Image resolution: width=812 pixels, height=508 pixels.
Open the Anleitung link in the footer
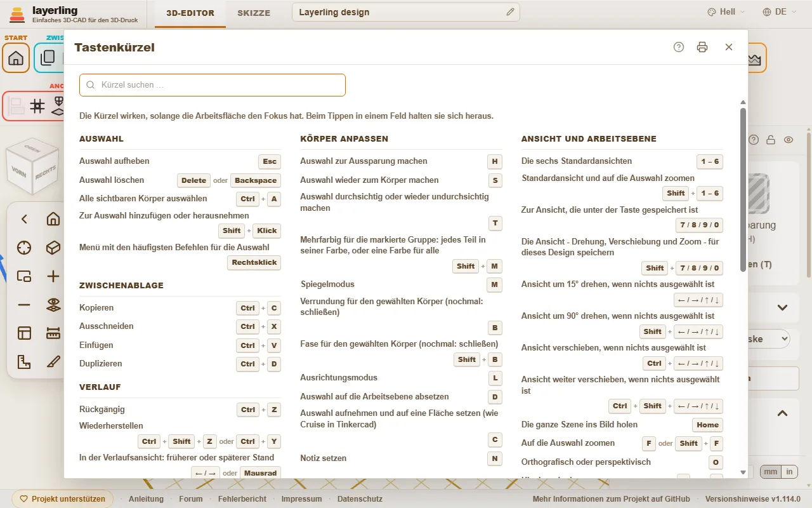coord(146,499)
